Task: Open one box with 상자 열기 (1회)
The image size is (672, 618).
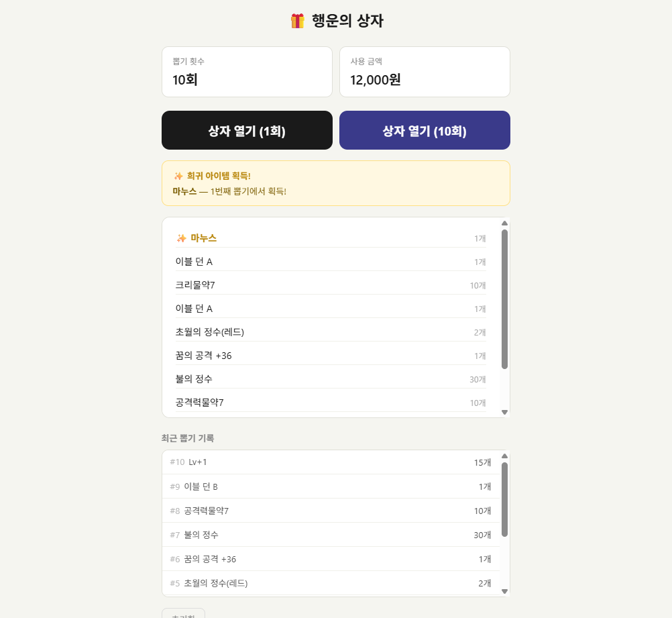Action: point(247,131)
